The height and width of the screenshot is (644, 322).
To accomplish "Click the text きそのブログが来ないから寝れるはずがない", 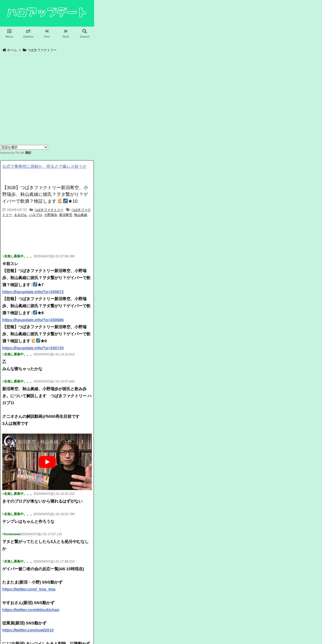I will pyautogui.click(x=42, y=501).
